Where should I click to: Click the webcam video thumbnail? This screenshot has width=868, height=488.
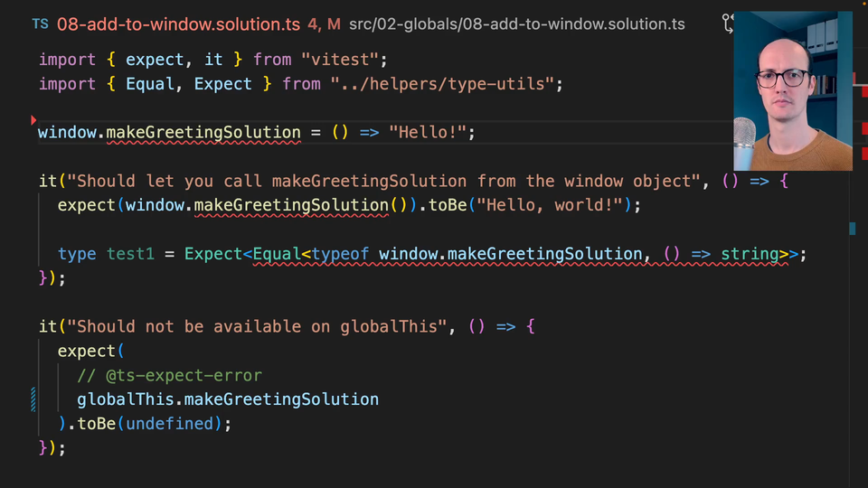[x=793, y=90]
